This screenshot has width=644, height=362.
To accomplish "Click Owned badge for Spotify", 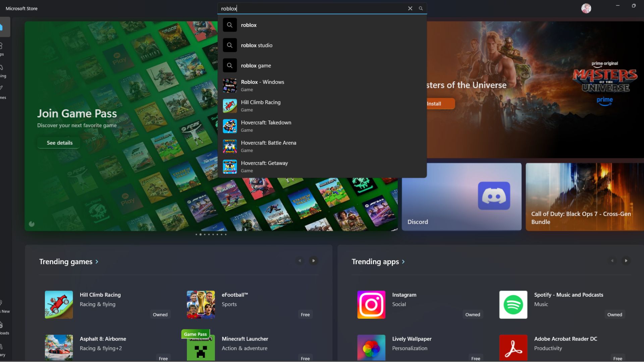I will pos(614,314).
